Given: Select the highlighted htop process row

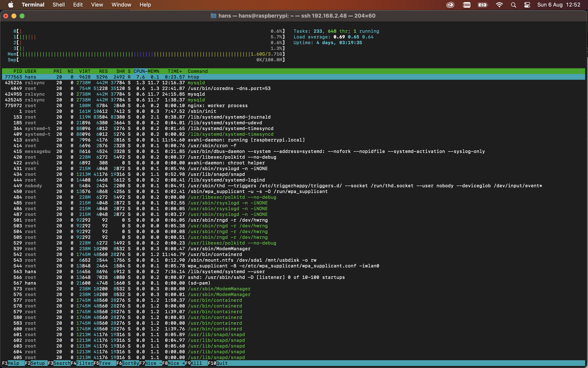Looking at the screenshot, I should pyautogui.click(x=294, y=77).
